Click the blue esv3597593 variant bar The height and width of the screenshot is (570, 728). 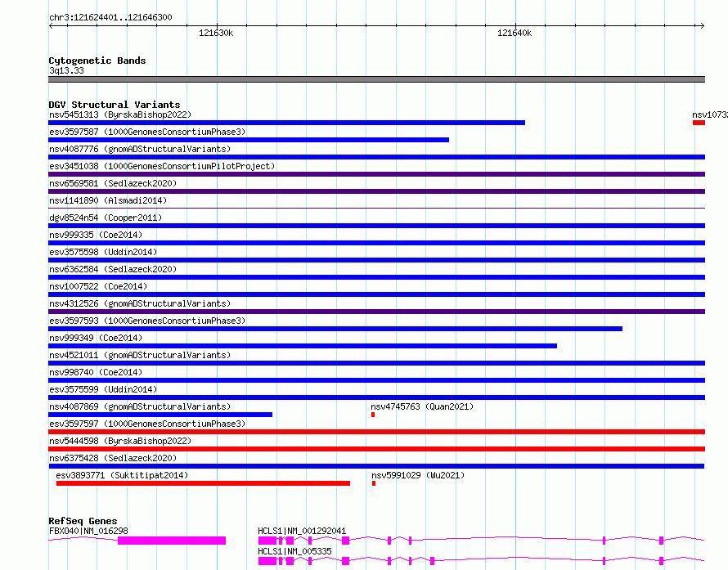coord(335,329)
